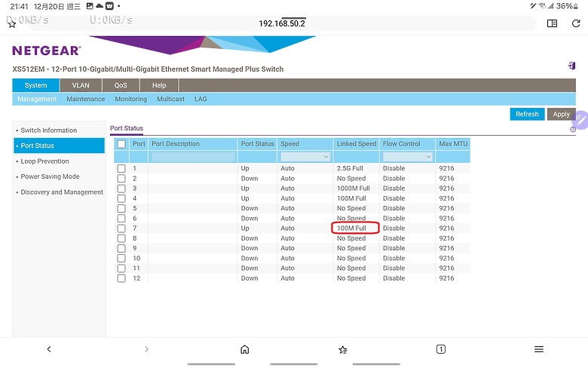
Task: Open the Help tab
Action: [x=159, y=85]
